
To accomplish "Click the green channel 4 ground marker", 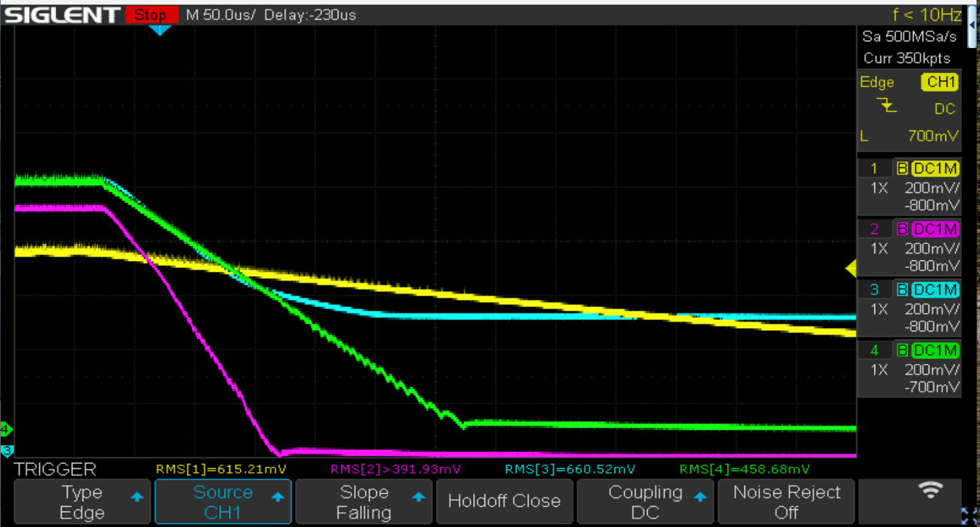I will tap(6, 429).
